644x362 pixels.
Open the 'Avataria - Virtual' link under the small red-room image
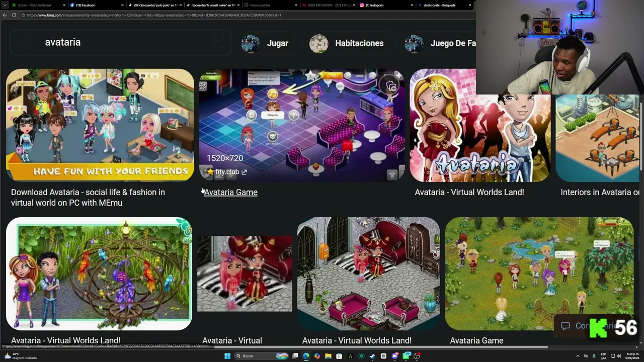coord(232,340)
